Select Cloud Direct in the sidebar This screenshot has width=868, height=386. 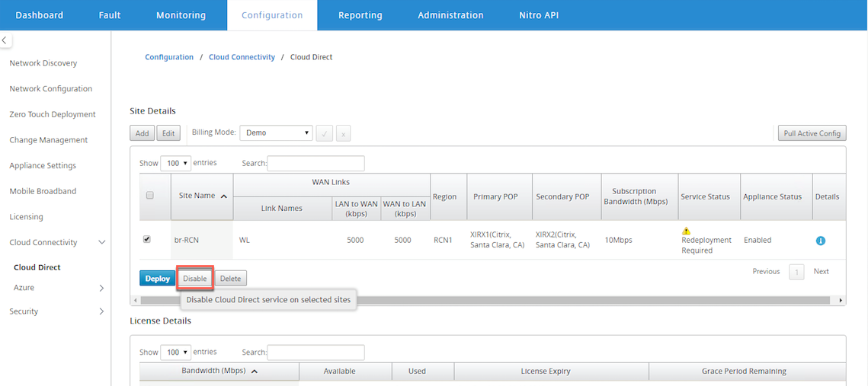click(x=37, y=267)
